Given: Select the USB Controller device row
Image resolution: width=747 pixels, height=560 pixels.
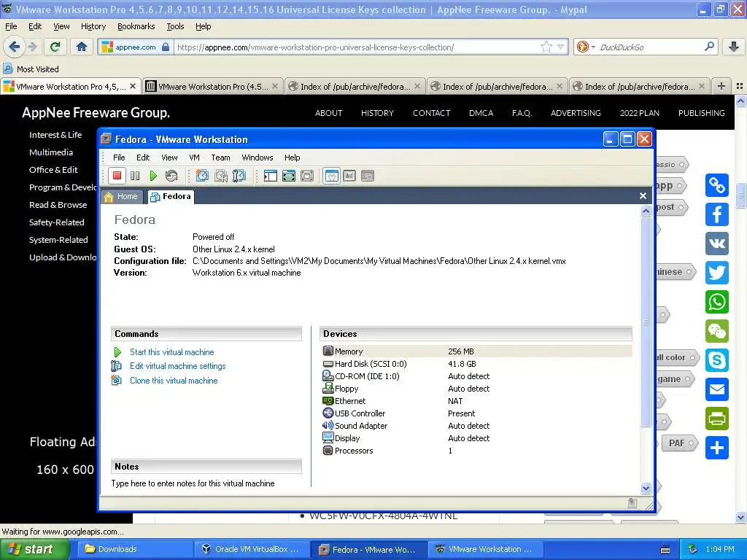Looking at the screenshot, I should [x=477, y=413].
